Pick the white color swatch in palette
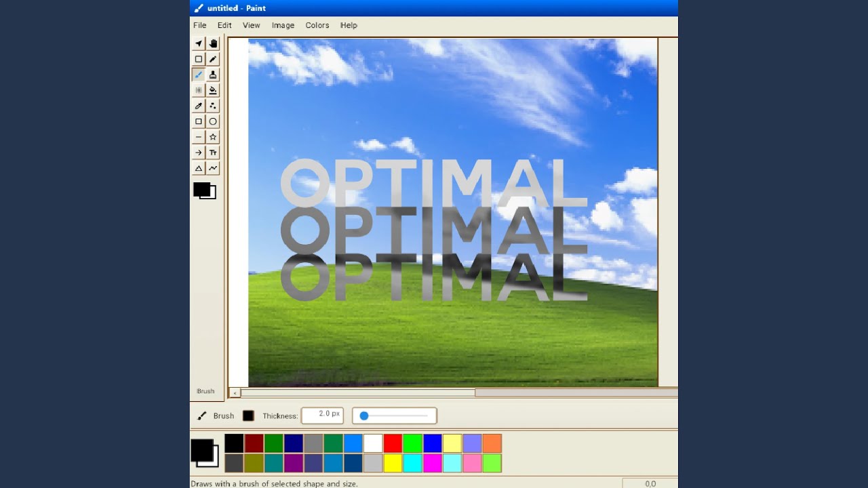868x488 pixels. click(373, 443)
